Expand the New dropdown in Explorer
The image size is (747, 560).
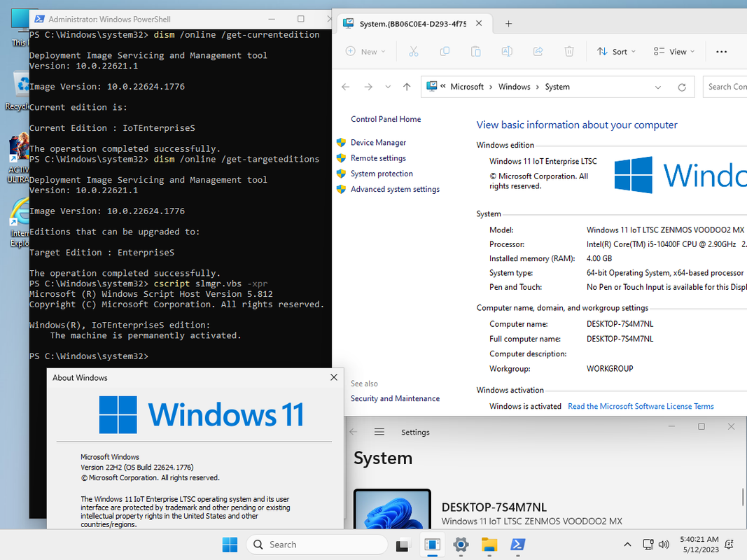tap(365, 51)
